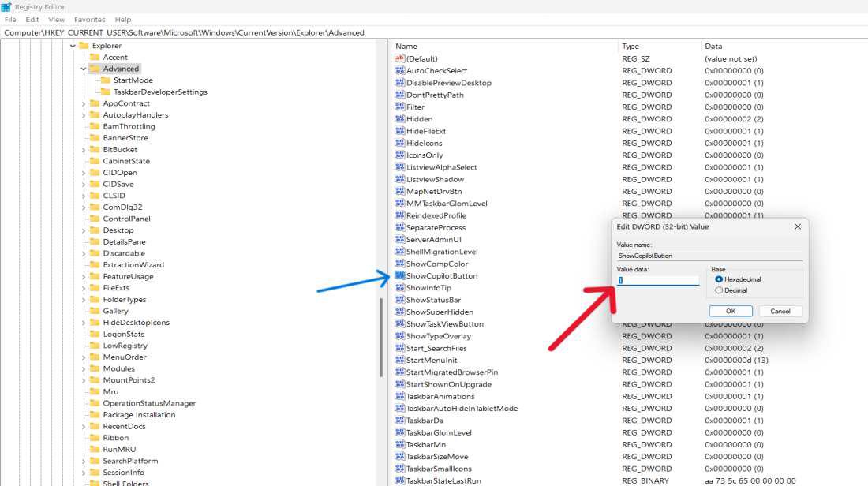Screen dimensions: 868x486
Task: Click the Value data input field
Action: tap(658, 280)
